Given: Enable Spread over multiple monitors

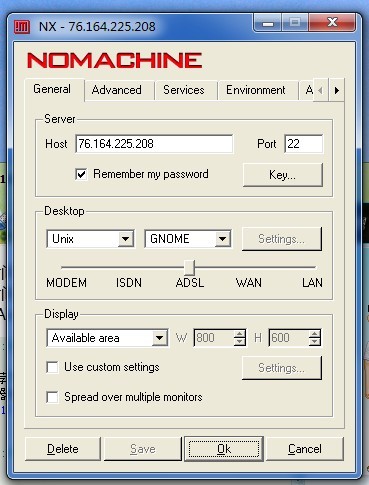Looking at the screenshot, I should 53,397.
